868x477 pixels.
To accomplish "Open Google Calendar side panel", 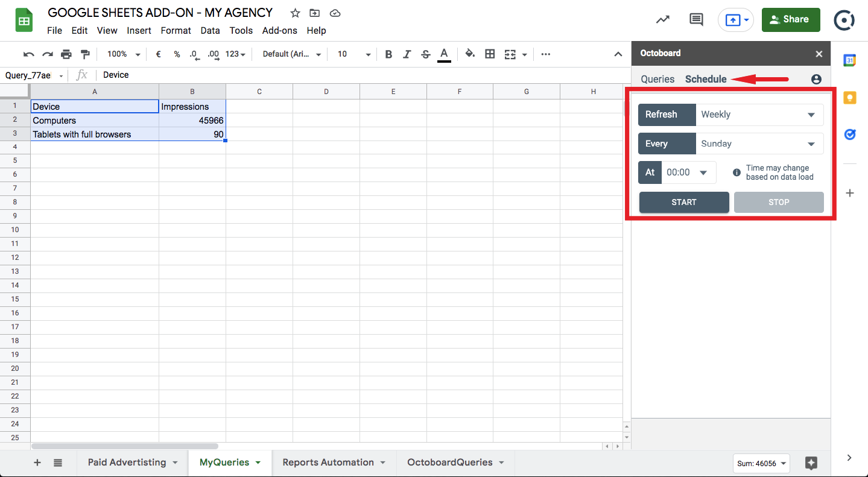I will pos(850,60).
